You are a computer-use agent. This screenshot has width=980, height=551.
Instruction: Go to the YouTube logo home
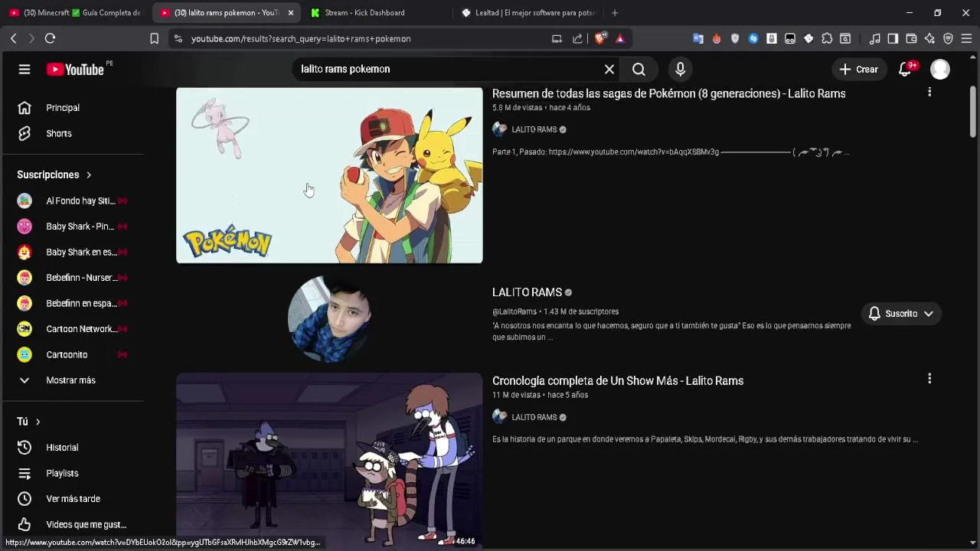coord(75,70)
